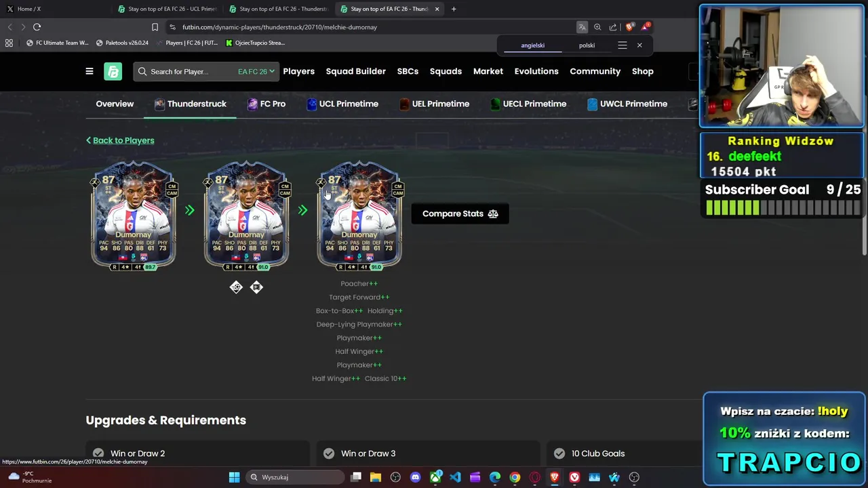The width and height of the screenshot is (868, 488).
Task: Click the first playstyle diamond icon under middle card
Action: (x=236, y=287)
